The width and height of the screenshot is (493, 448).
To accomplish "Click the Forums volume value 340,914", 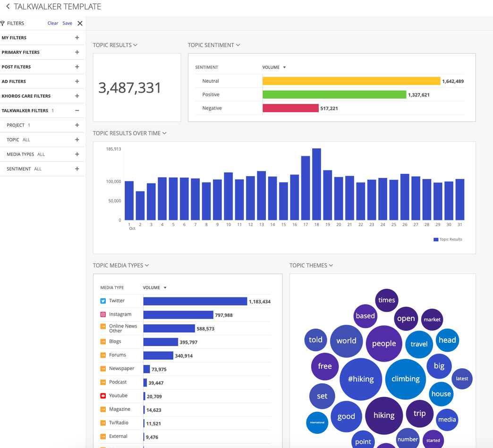I will (x=184, y=356).
